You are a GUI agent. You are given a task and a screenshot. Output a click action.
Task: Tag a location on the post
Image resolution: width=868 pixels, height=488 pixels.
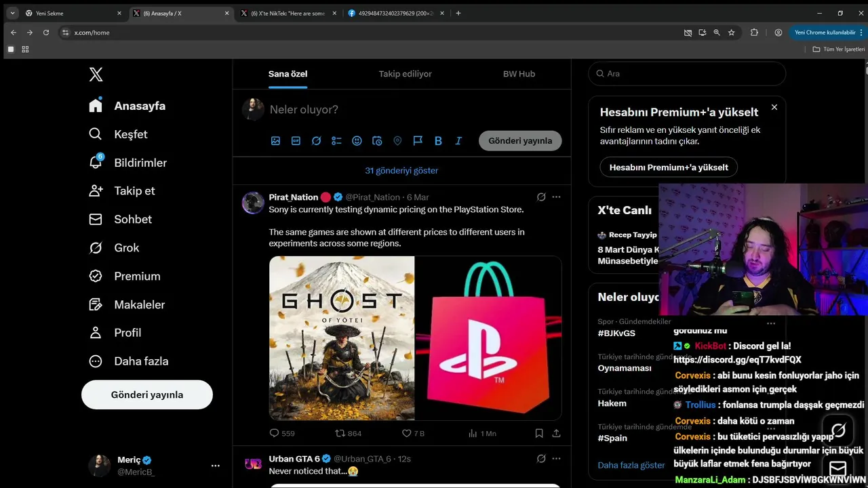point(397,141)
